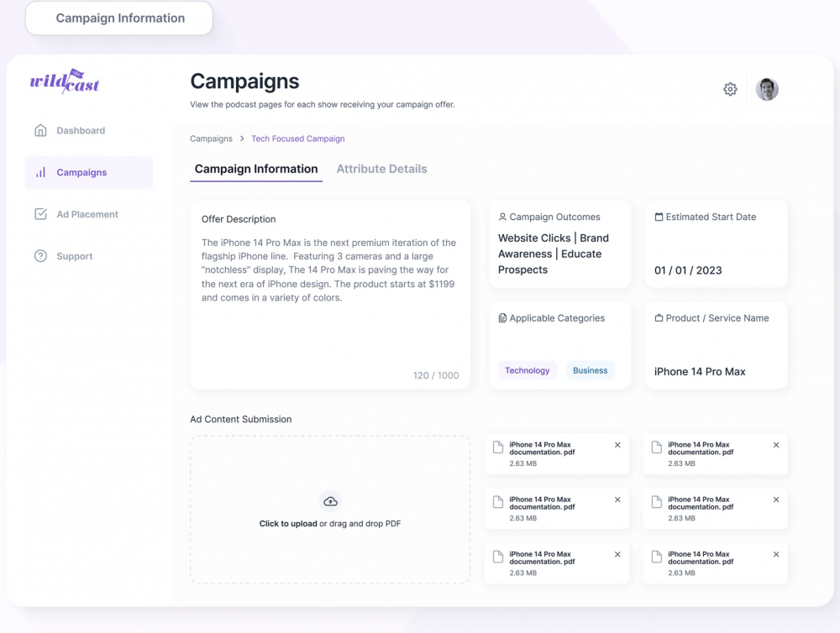Click the Technology category tag
This screenshot has width=840, height=633.
click(x=528, y=370)
